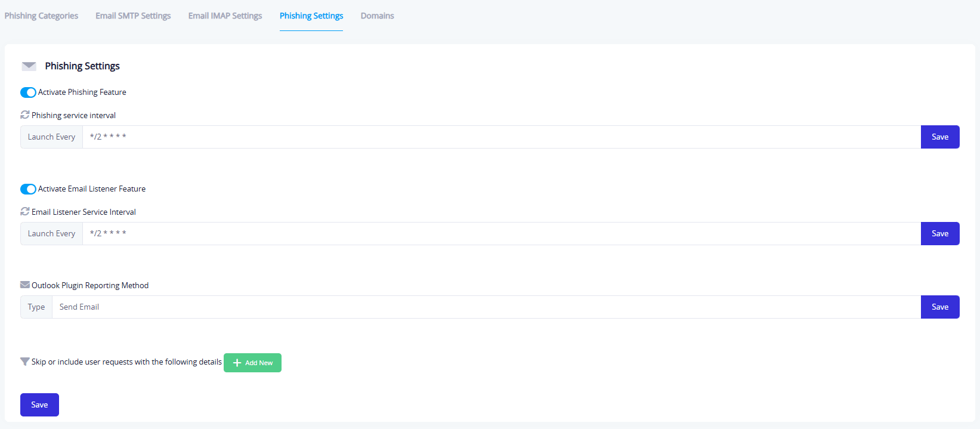This screenshot has height=429, width=980.
Task: Go to the Email IMAP Settings tab
Action: (225, 16)
